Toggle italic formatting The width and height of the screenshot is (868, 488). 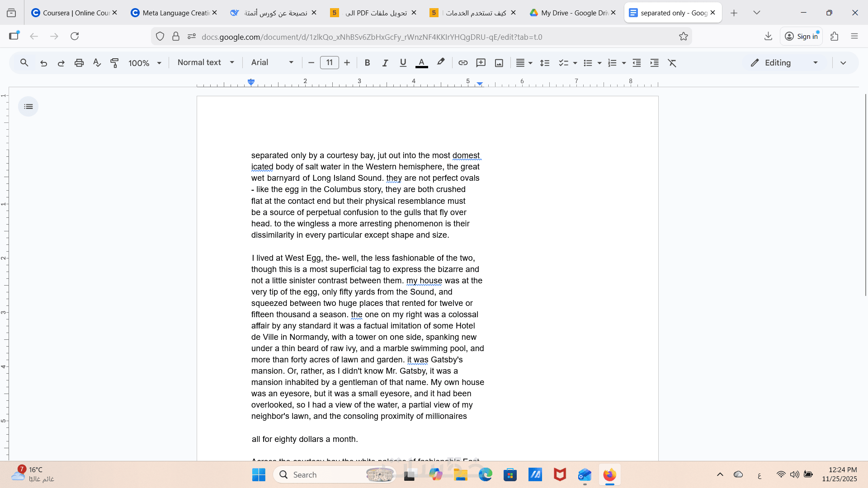pos(385,63)
